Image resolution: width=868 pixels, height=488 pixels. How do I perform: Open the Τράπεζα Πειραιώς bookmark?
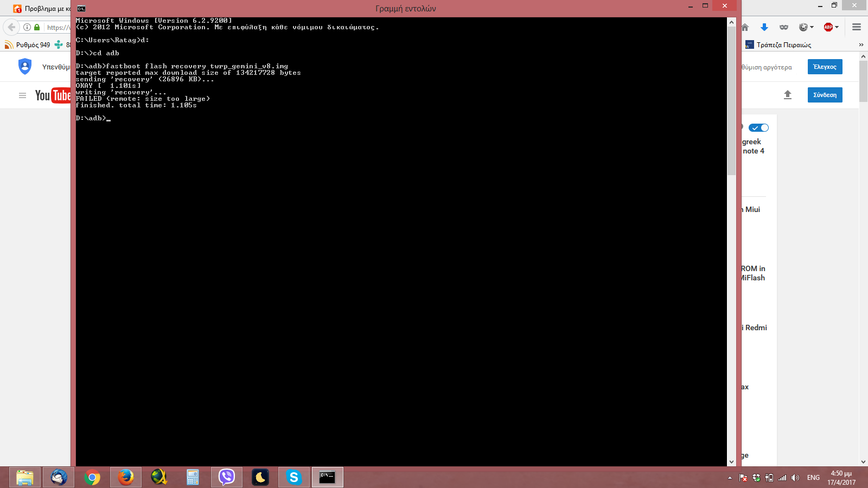(778, 45)
